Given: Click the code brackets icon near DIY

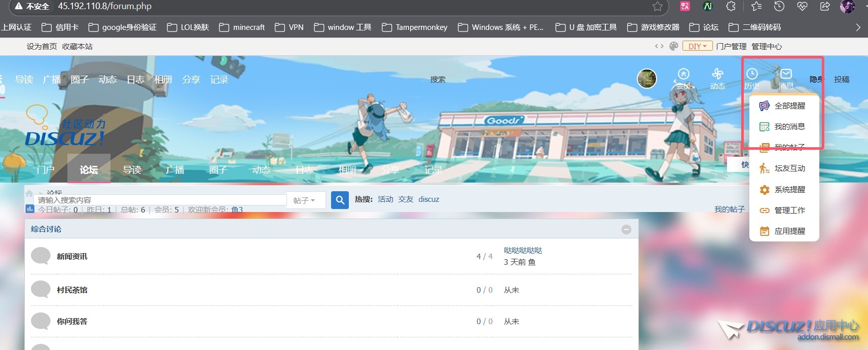Looking at the screenshot, I should (659, 46).
